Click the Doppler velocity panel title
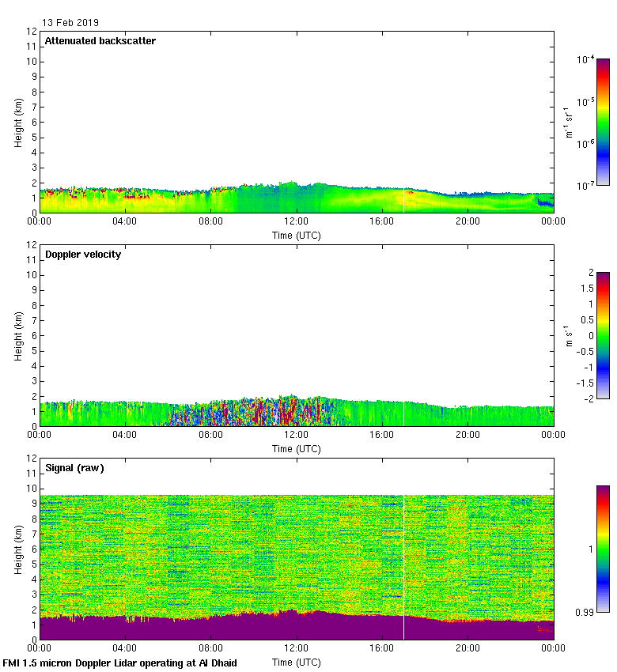The image size is (617, 672). 82,255
